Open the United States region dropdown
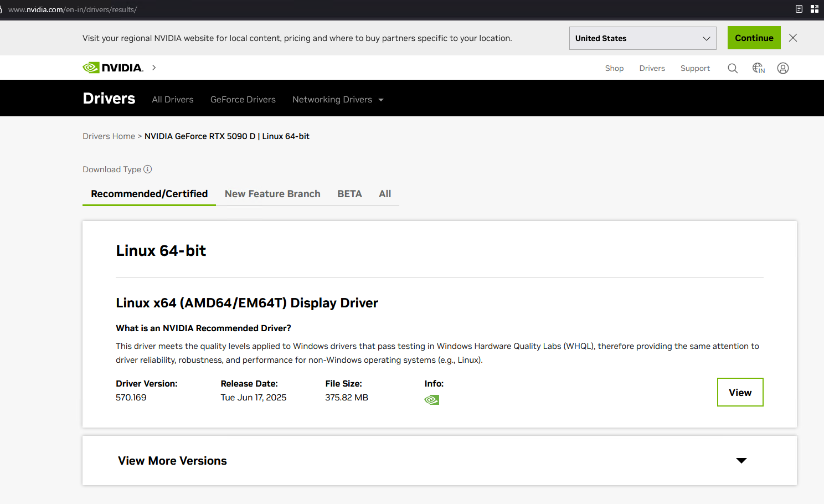Screen dimensions: 824x504 643,38
